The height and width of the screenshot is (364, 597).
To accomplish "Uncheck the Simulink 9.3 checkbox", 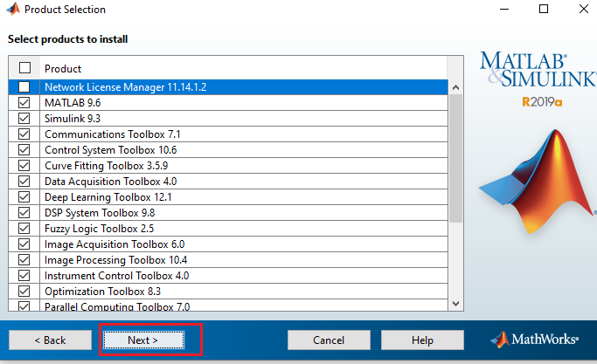I will click(24, 119).
